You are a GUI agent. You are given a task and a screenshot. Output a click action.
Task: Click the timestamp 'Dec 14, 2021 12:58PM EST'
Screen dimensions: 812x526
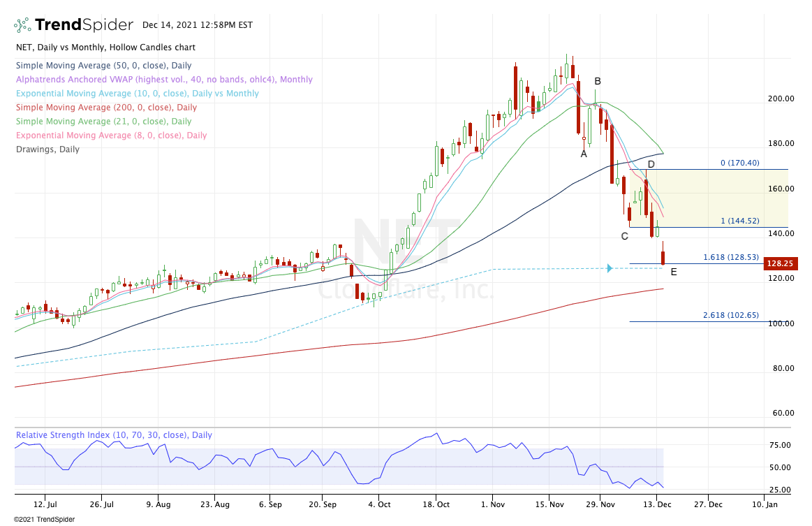[198, 24]
